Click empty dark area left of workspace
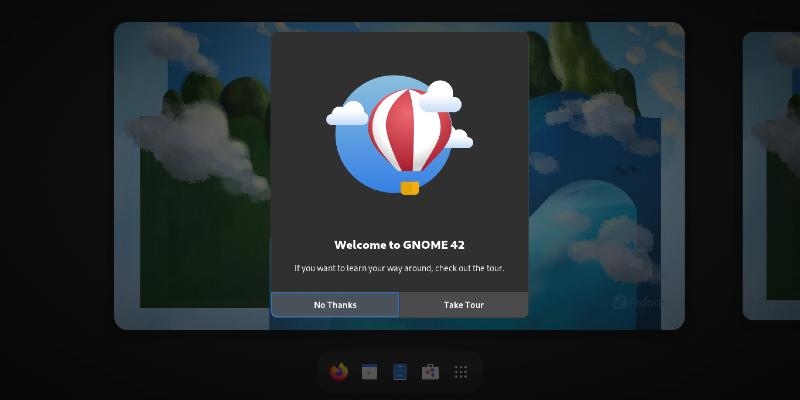 [x=55, y=200]
